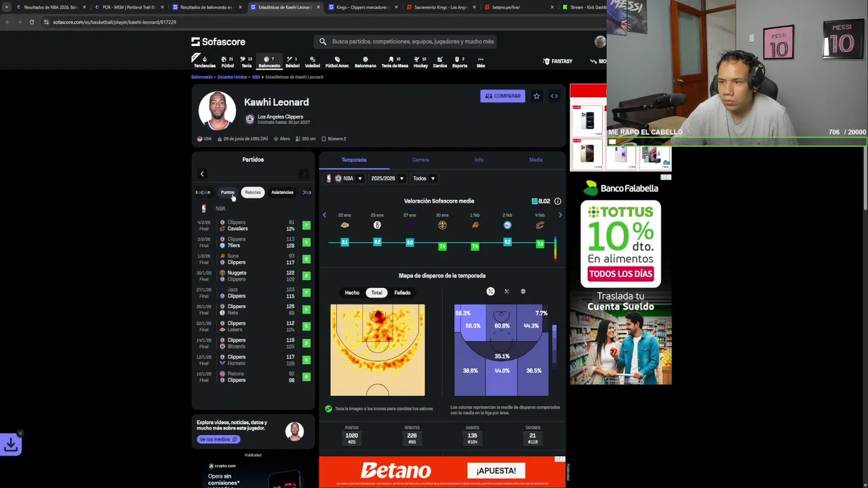Switch shot zones to basketball icon view
This screenshot has height=488, width=868.
click(x=523, y=291)
